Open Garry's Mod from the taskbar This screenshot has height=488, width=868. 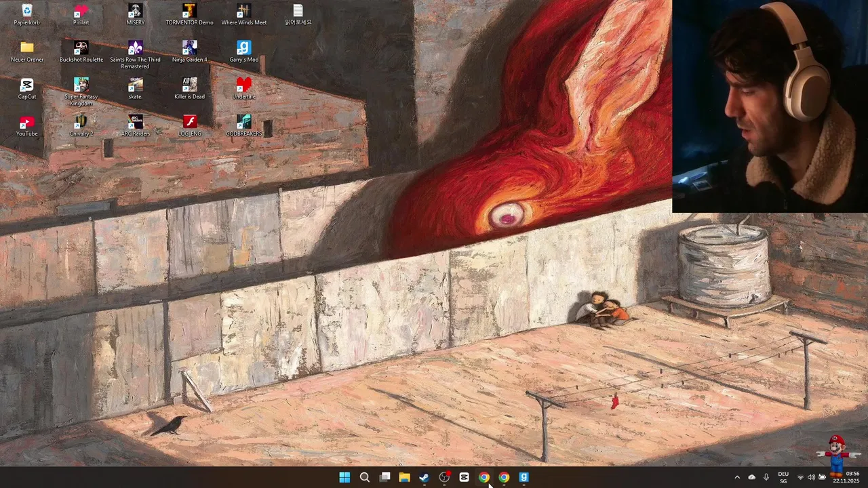524,477
